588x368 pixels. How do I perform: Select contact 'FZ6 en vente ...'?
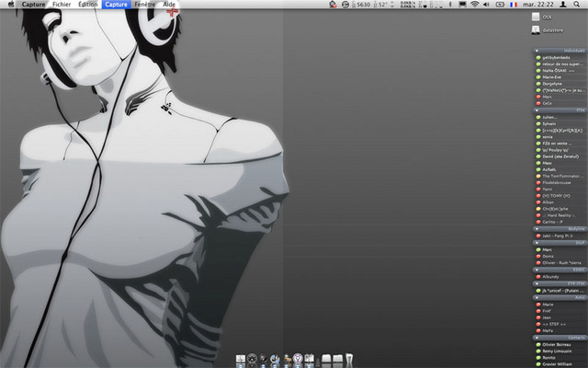click(x=560, y=144)
